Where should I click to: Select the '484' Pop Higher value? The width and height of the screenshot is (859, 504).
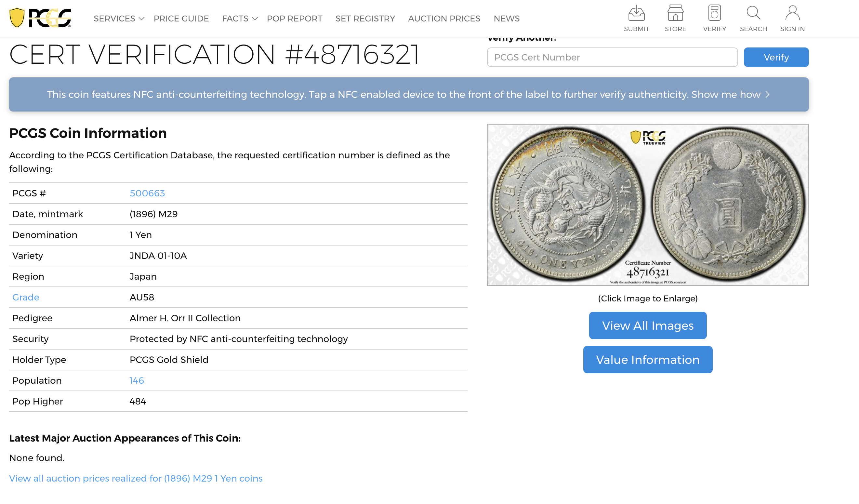coord(138,401)
